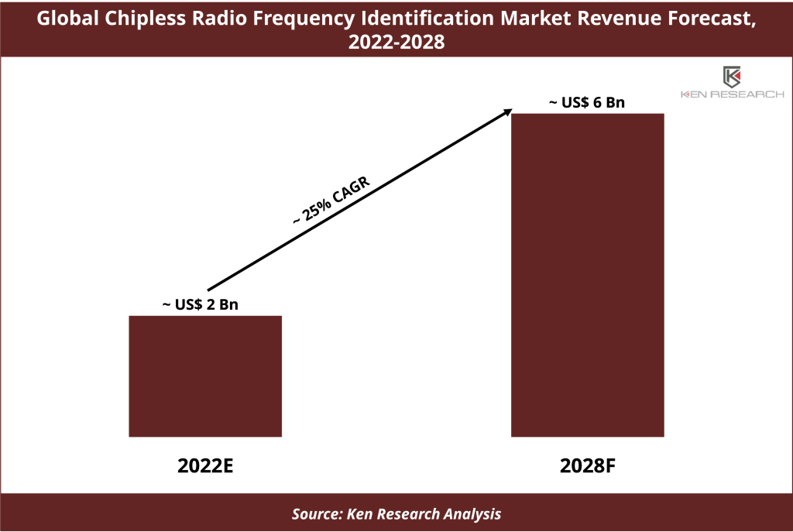Select the 2028F bar
This screenshot has width=793, height=532.
tap(588, 275)
